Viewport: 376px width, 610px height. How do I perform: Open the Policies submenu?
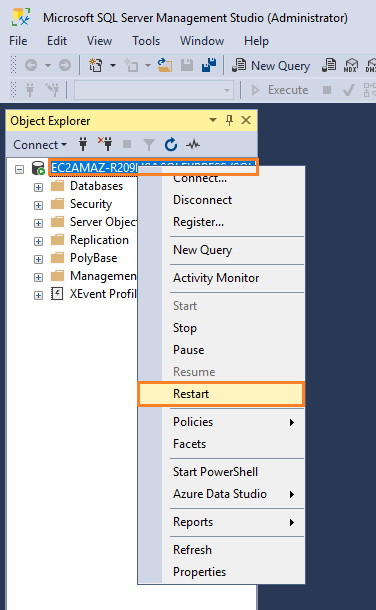pos(222,422)
